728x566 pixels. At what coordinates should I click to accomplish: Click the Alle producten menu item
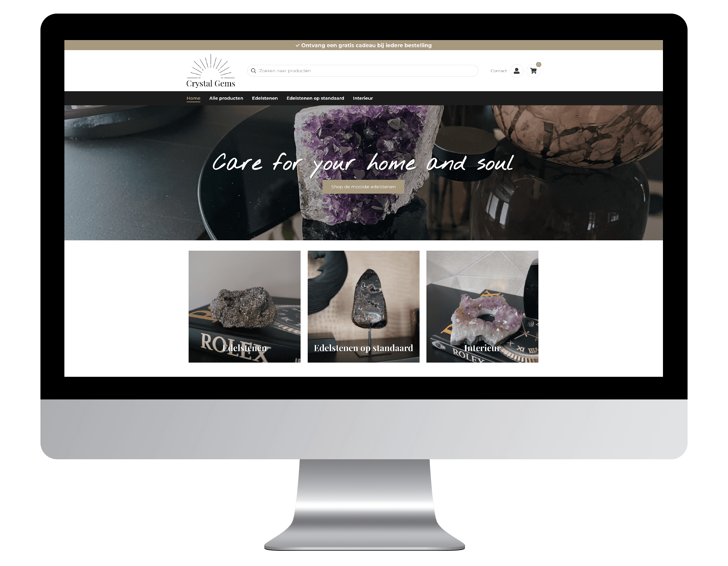pyautogui.click(x=227, y=98)
